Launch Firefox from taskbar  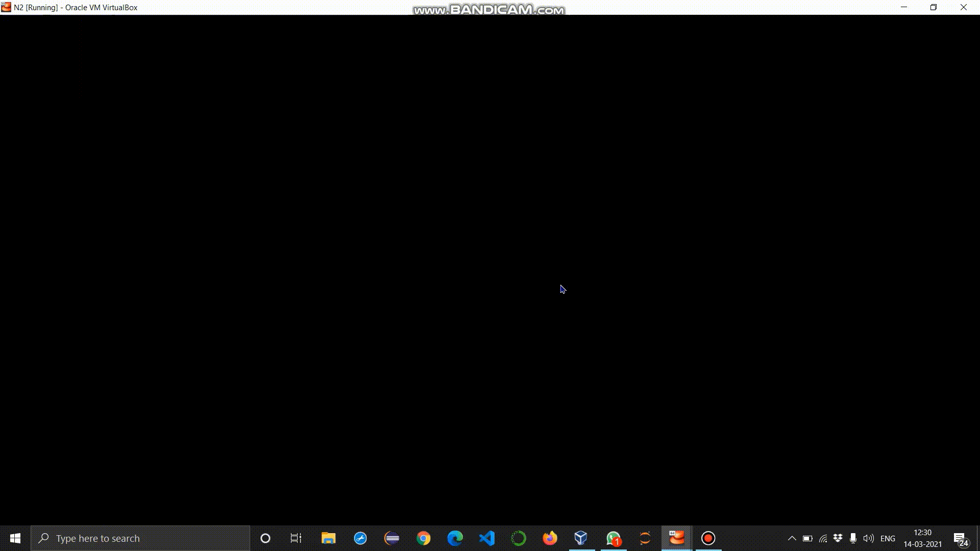coord(550,538)
